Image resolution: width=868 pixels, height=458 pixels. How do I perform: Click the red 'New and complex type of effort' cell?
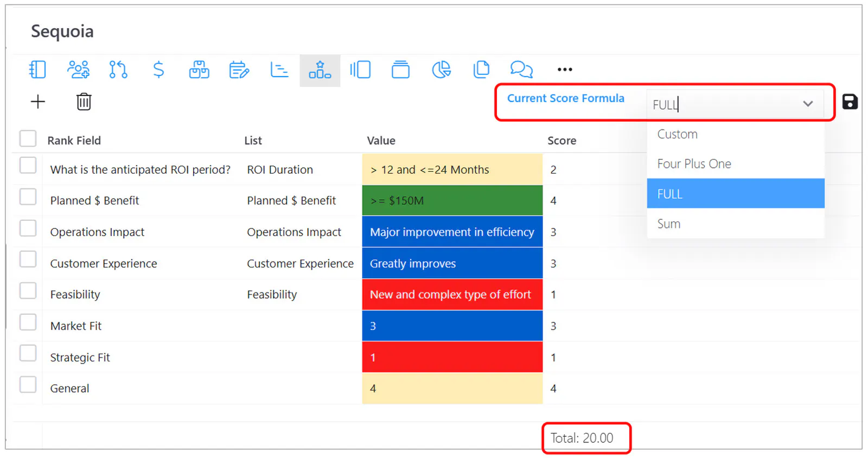point(452,295)
